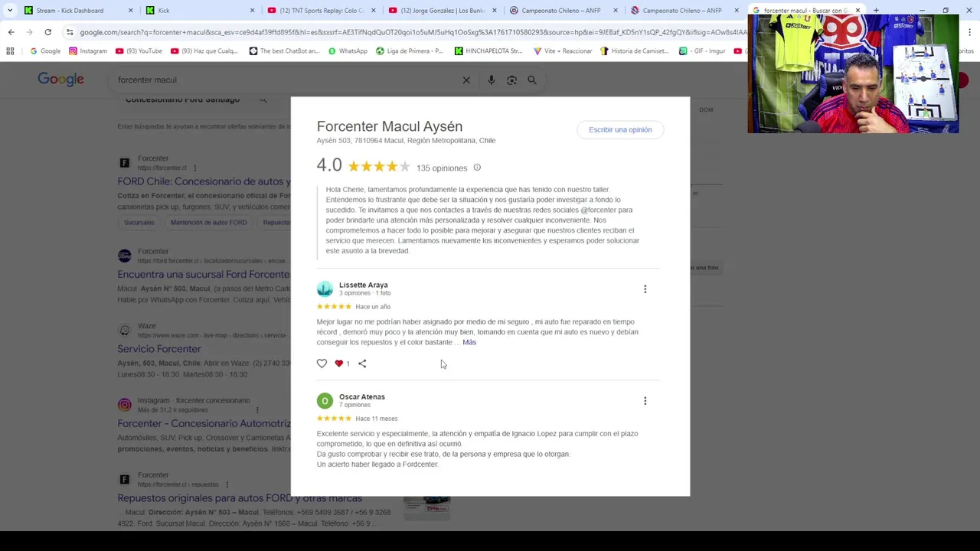Open Lissette Araya's name link
Screen dimensions: 980x551
364,285
